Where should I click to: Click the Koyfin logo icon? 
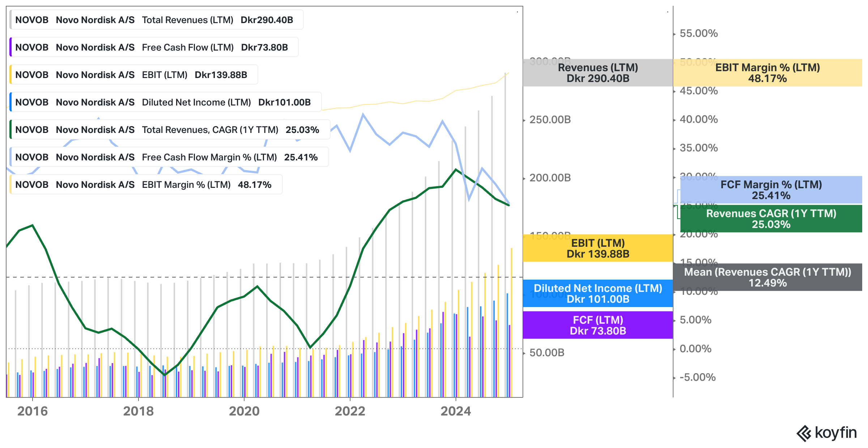coord(804,433)
